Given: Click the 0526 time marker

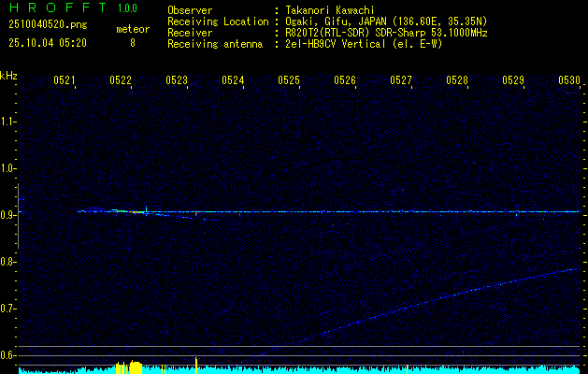Looking at the screenshot, I should pyautogui.click(x=345, y=79).
